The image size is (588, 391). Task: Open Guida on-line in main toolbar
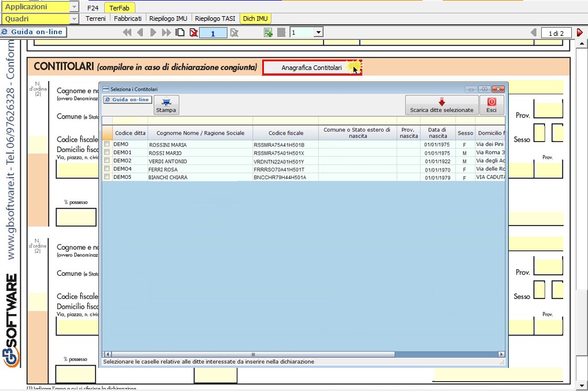34,32
